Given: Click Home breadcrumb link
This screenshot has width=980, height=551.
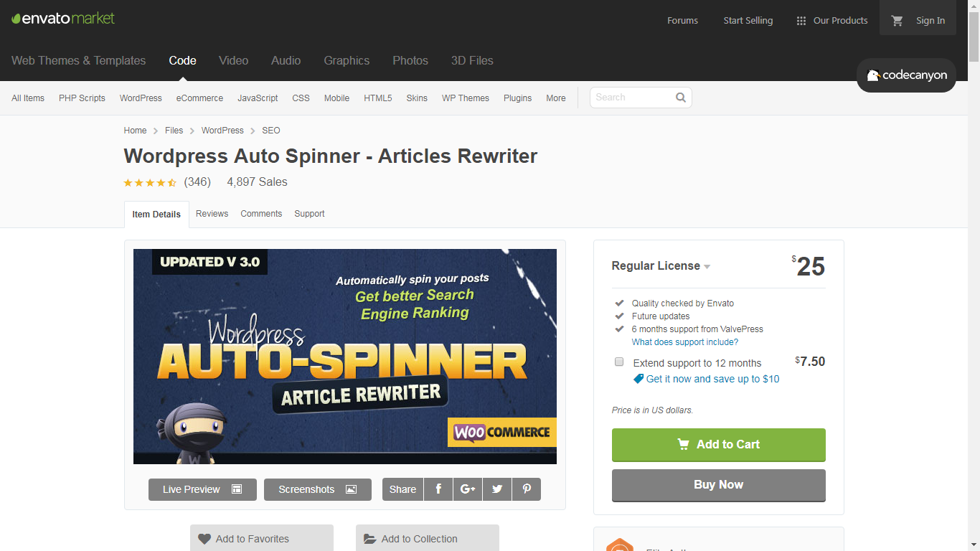Looking at the screenshot, I should point(135,131).
